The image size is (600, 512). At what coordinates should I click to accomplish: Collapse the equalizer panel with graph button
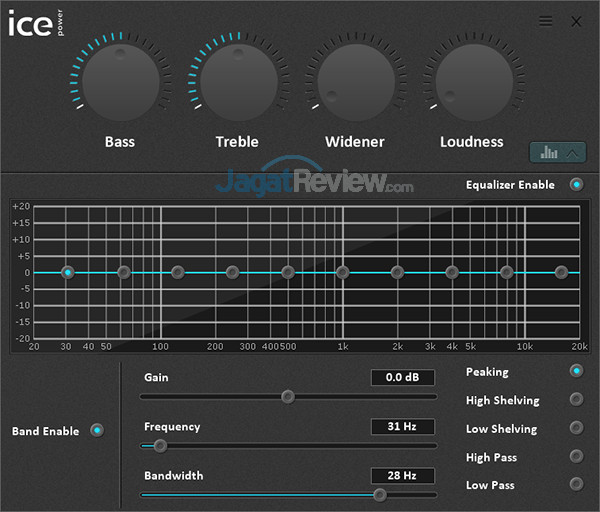(558, 153)
